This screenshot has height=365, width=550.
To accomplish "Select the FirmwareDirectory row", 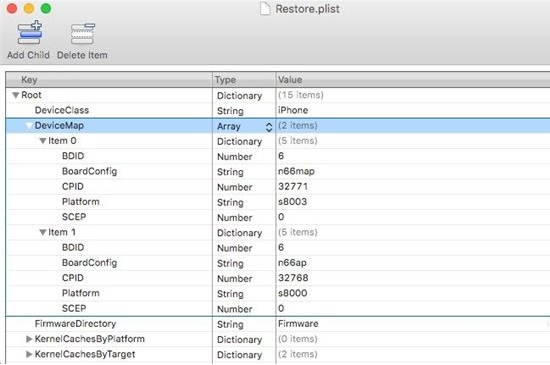I will tap(278, 324).
